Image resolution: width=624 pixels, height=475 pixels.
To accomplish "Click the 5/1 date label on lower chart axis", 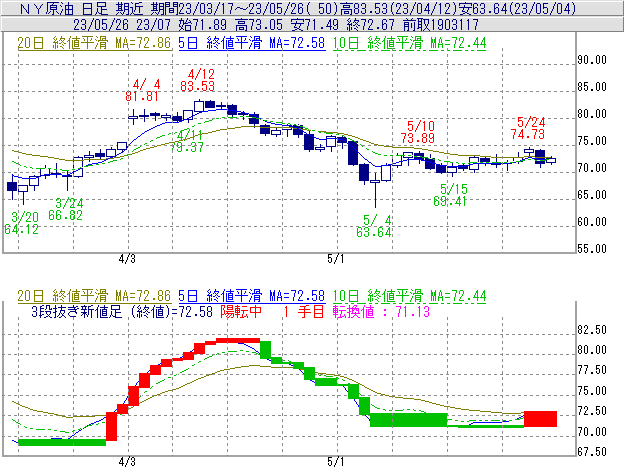I will (336, 462).
